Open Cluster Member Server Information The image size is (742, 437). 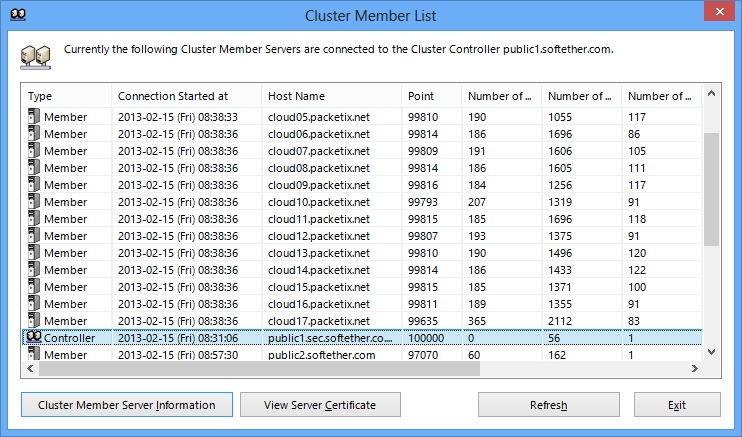(127, 405)
